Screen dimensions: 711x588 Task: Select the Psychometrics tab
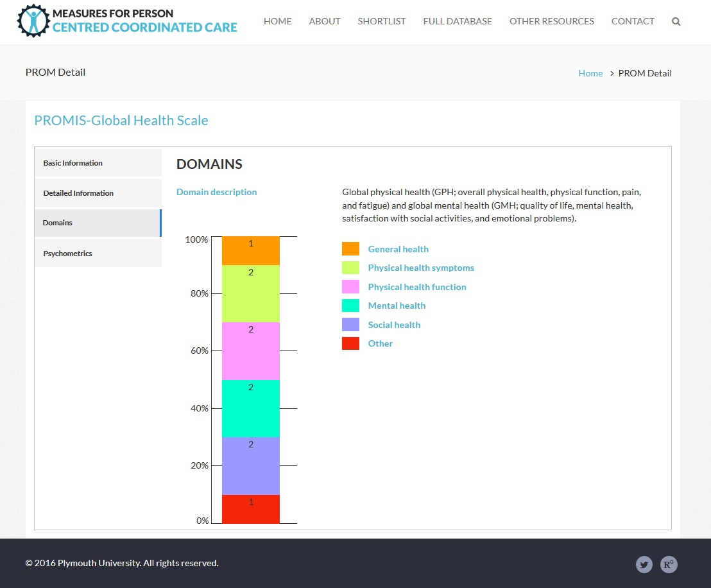(x=98, y=254)
